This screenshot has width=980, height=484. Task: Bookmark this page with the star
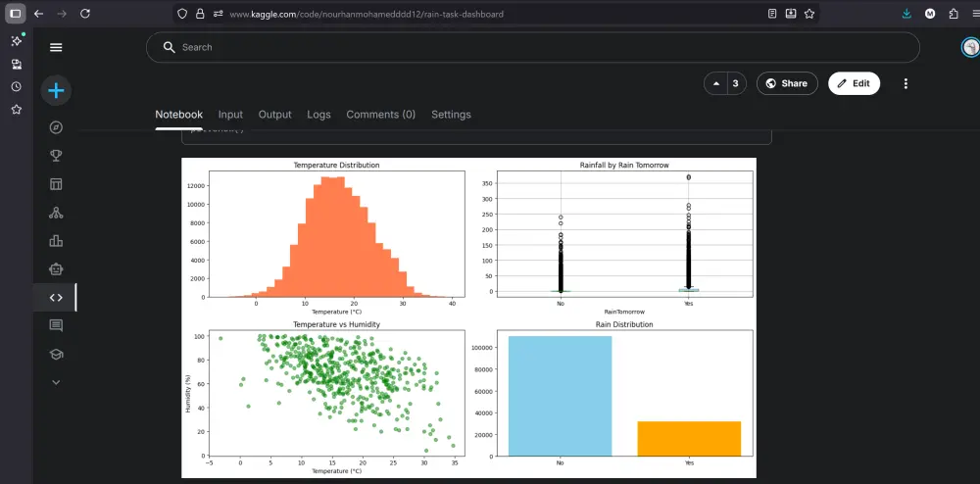pos(809,14)
